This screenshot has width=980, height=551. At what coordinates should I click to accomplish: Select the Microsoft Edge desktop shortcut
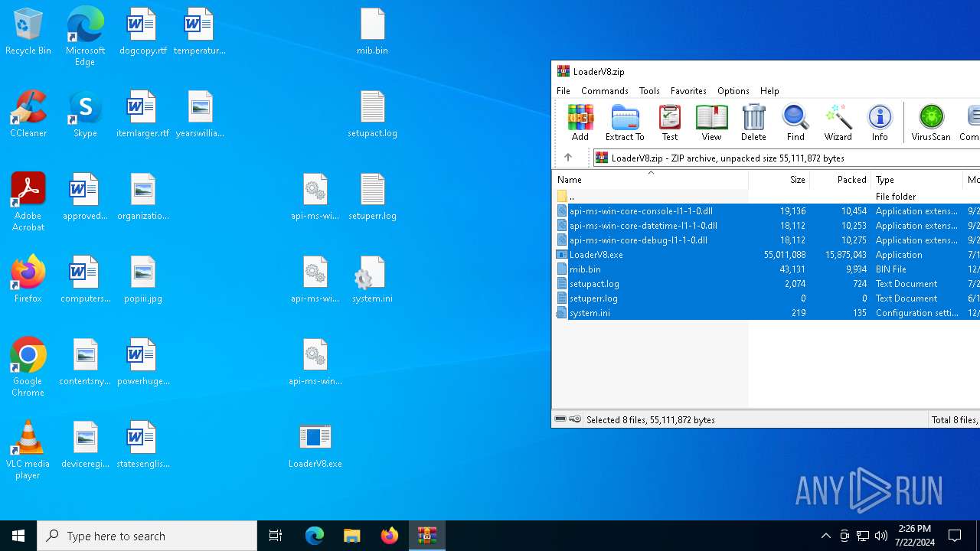point(85,36)
